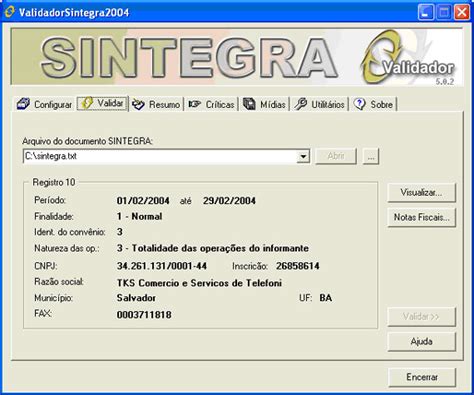This screenshot has width=474, height=395.
Task: Click the Inscrição value 26858614
Action: click(298, 266)
